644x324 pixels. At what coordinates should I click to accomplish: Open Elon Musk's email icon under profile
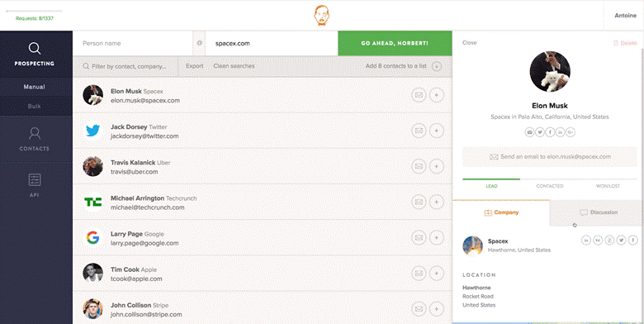pos(529,132)
